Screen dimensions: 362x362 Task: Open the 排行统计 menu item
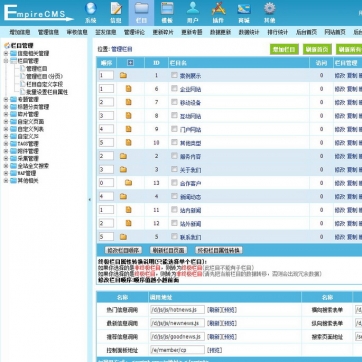pos(278,32)
